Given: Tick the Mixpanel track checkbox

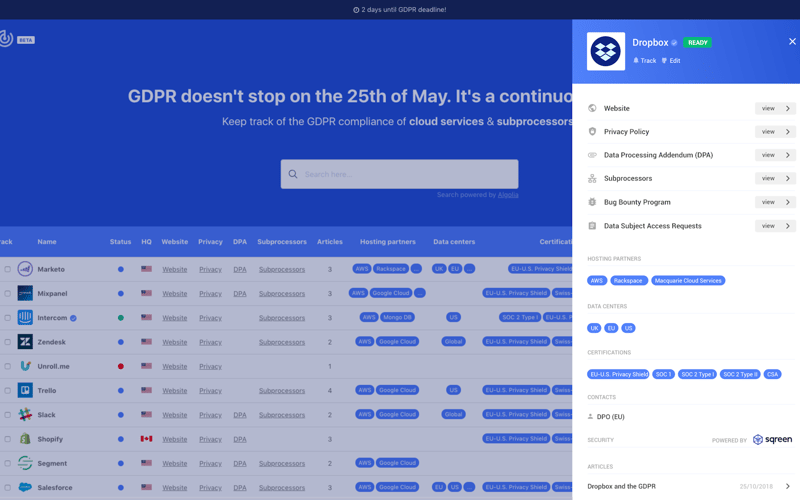Looking at the screenshot, I should coord(8,293).
